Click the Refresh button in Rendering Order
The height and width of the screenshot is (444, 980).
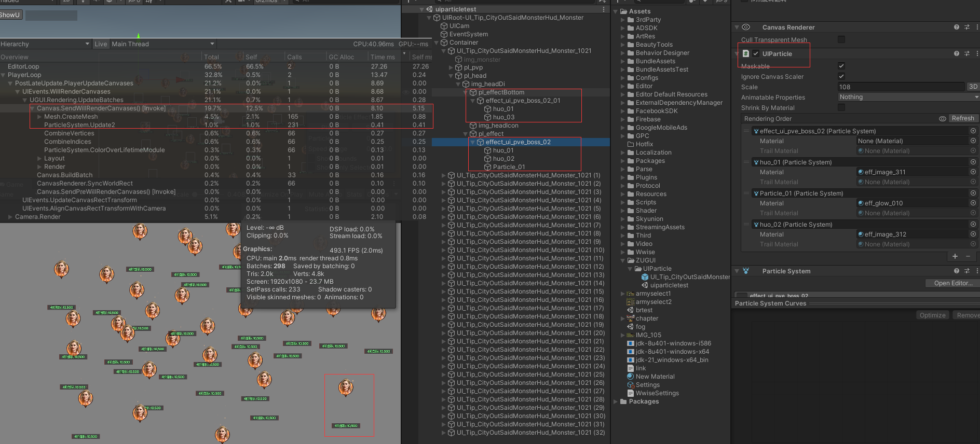point(962,119)
